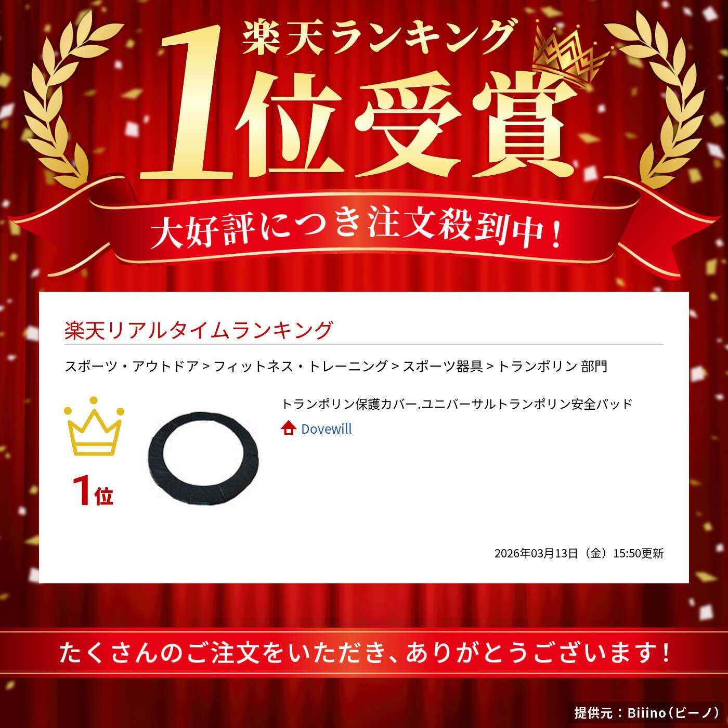Click the 楽天ランキング title text
The image size is (728, 728).
378,36
